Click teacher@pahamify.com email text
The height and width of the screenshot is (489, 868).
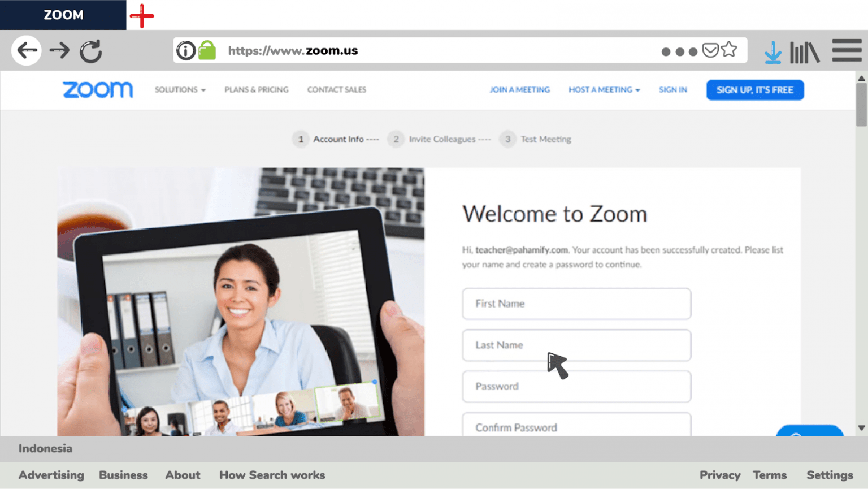(522, 250)
